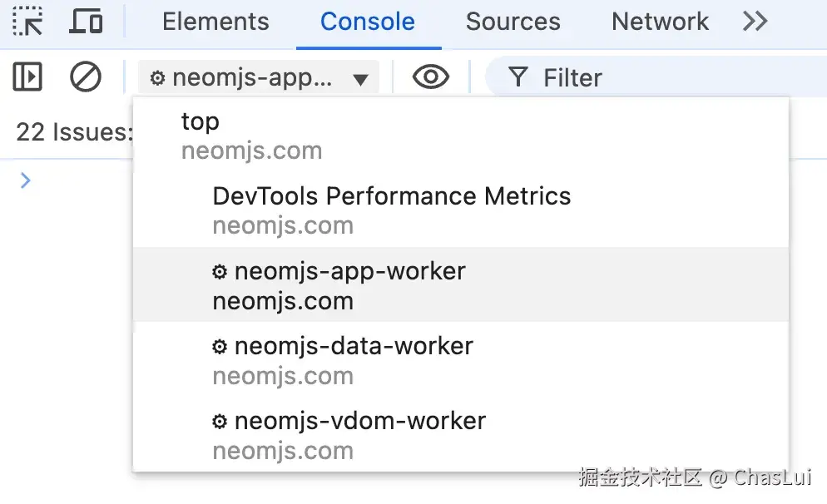Click the gear icon beside neomjs-app-worker option
Screen dimensions: 827x504
point(220,272)
